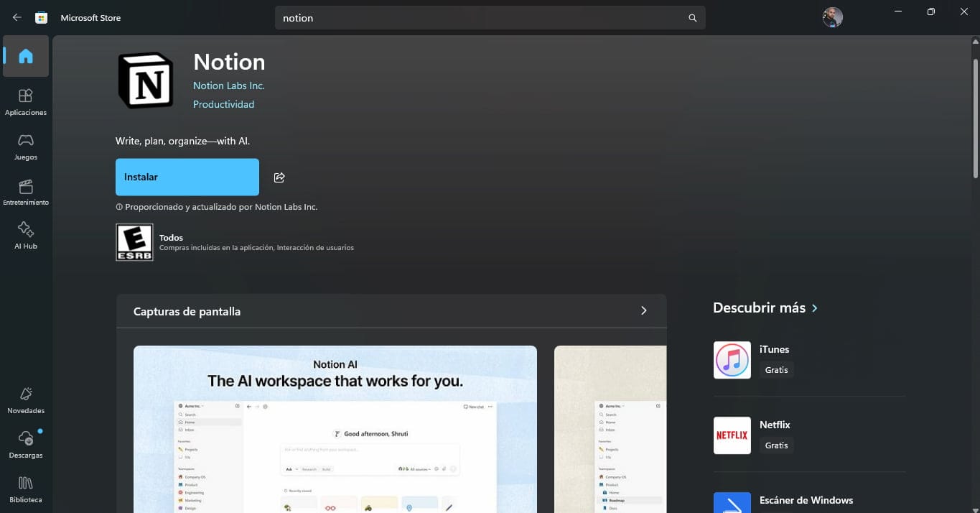Click the search magnifier icon

693,18
